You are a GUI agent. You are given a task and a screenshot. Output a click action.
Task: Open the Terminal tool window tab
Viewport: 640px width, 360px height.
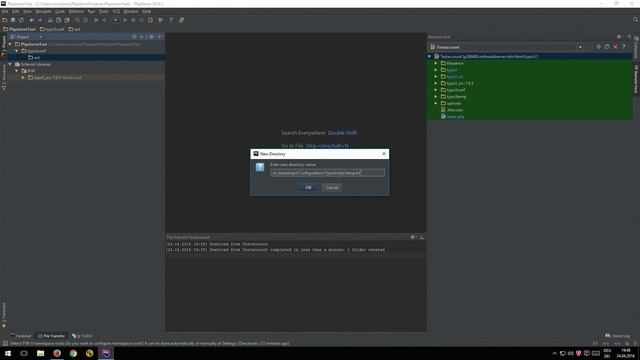[20, 336]
